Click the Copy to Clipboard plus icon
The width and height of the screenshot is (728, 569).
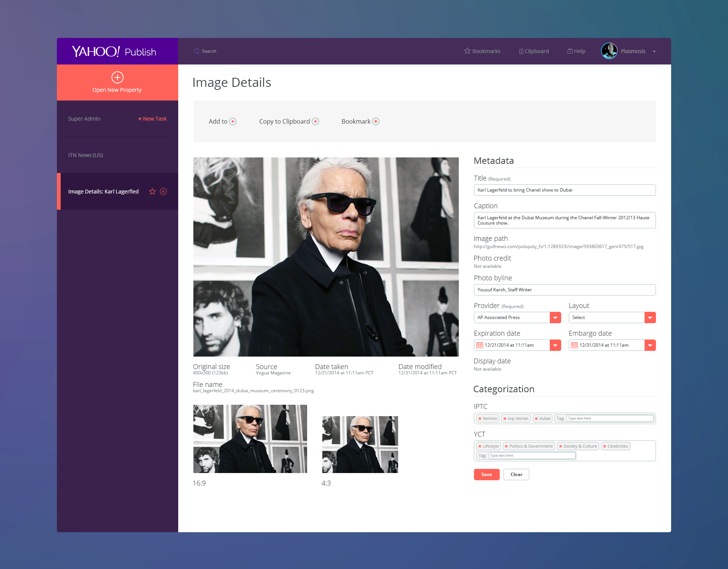pyautogui.click(x=315, y=121)
